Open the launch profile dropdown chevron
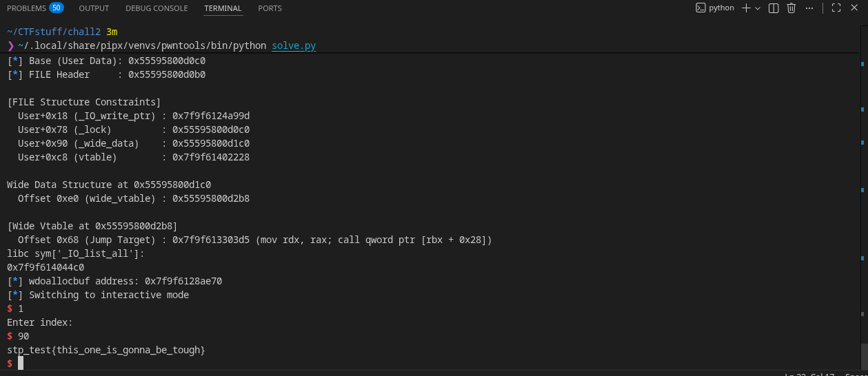The width and height of the screenshot is (868, 376). coord(758,8)
